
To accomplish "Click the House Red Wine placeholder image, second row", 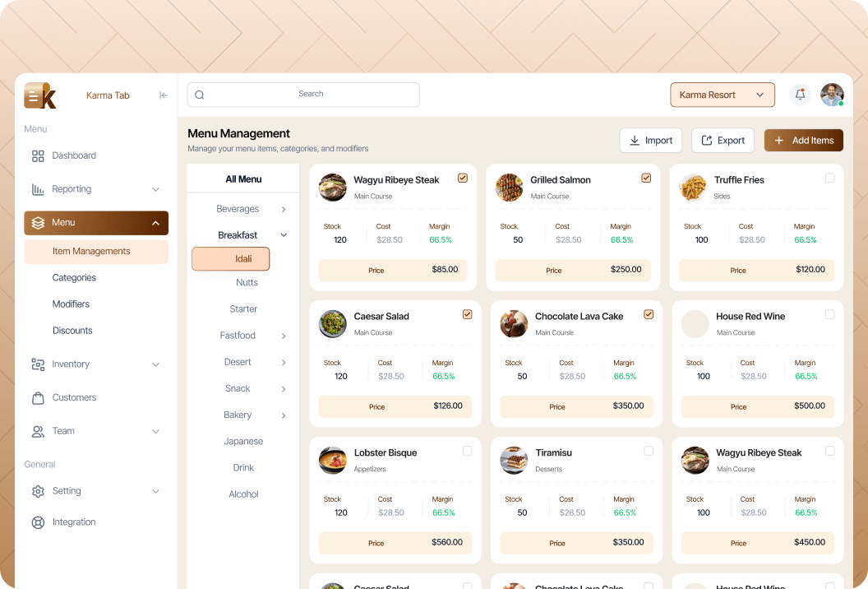I will click(695, 323).
